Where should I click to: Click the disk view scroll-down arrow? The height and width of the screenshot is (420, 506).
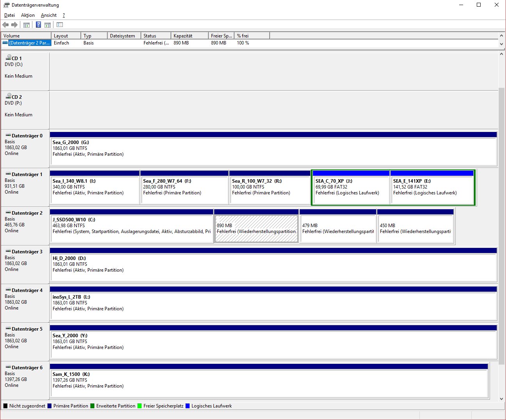(x=502, y=399)
